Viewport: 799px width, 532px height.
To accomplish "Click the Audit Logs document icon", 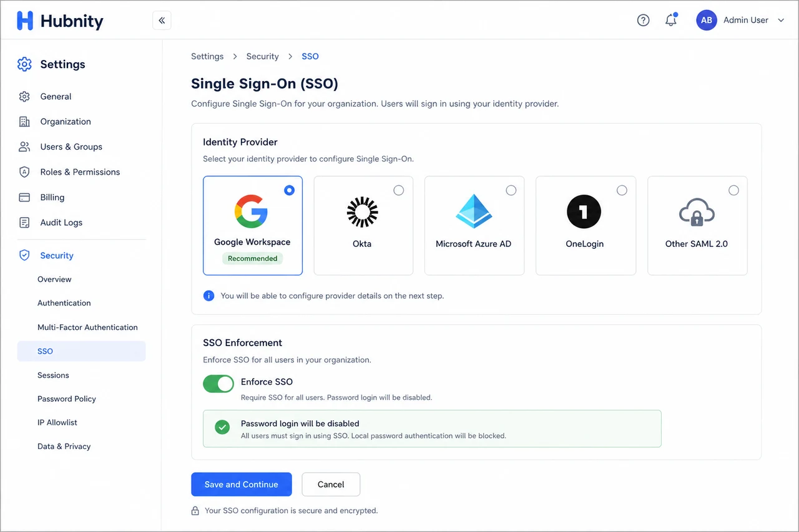I will 24,223.
